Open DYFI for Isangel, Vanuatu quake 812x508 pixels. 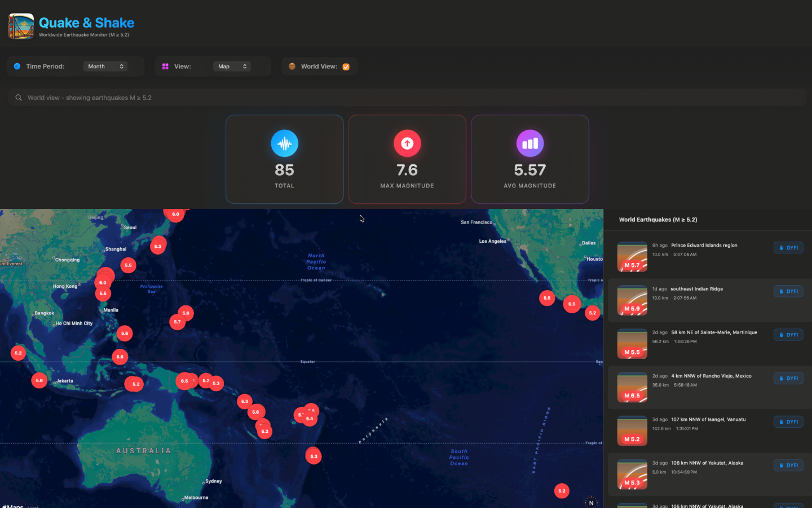click(x=788, y=422)
